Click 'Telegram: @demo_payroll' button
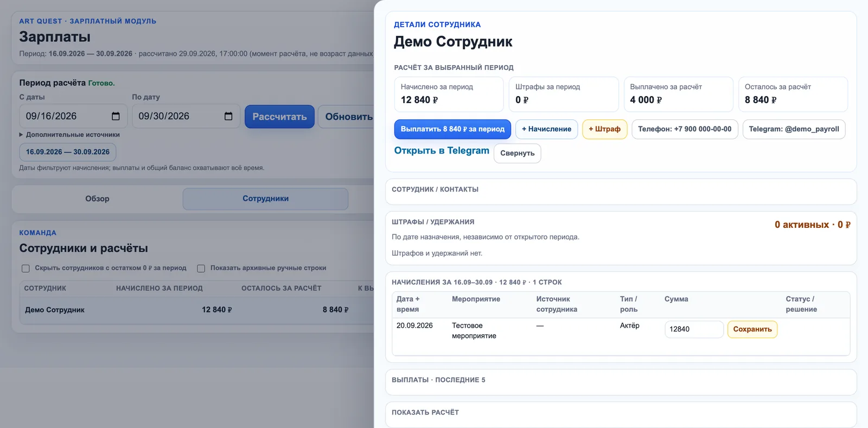868x428 pixels. [794, 129]
